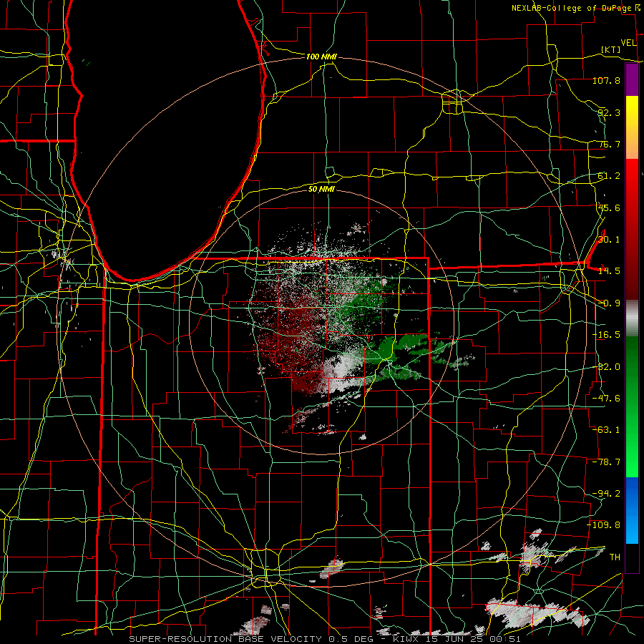Click the 92.3 velocity scale value
Screen dimensions: 644x644
[x=609, y=112]
